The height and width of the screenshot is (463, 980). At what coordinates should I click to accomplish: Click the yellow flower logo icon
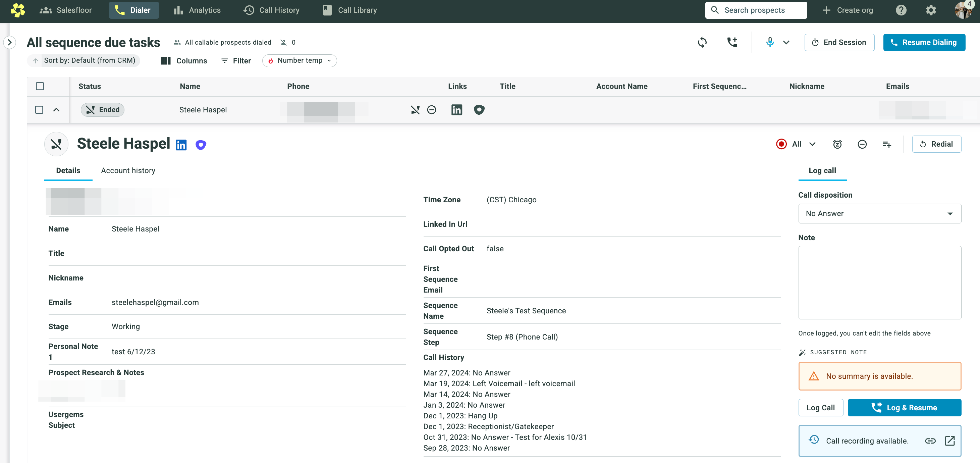coord(18,10)
